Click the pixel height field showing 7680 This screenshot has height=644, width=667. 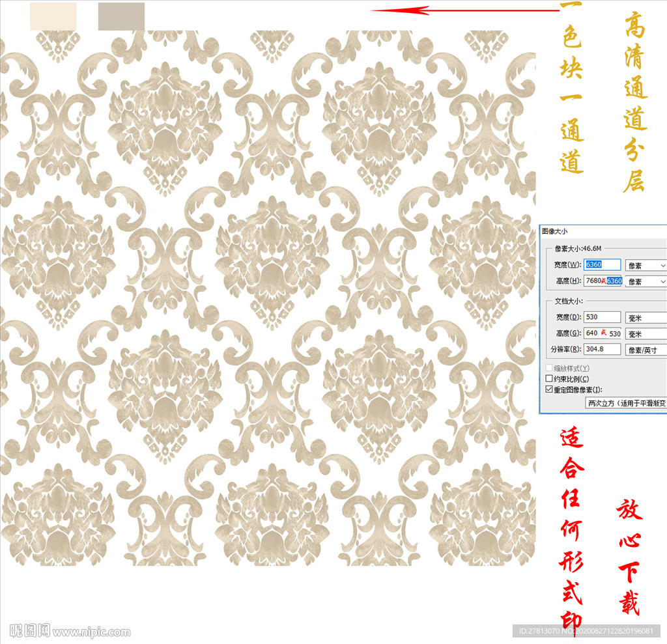point(603,281)
